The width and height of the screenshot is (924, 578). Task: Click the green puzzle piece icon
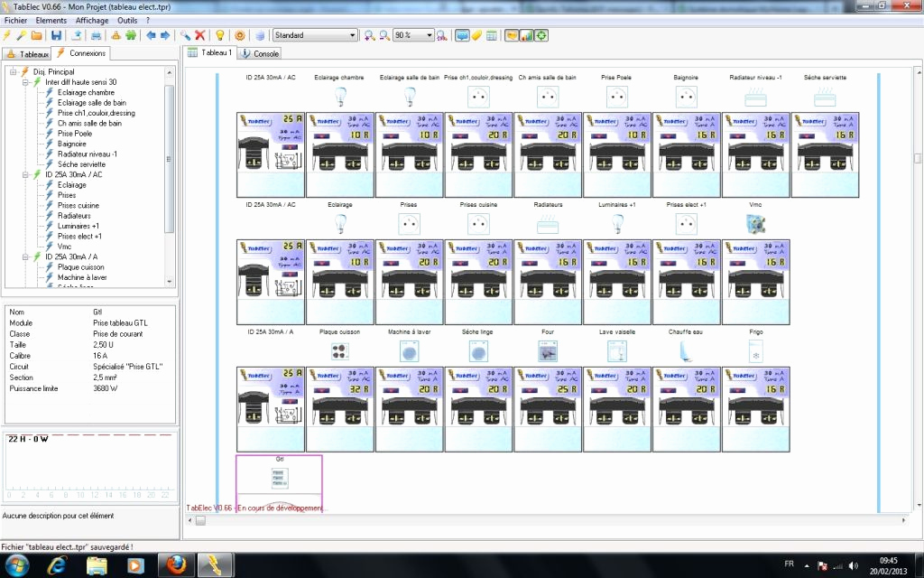pyautogui.click(x=131, y=35)
